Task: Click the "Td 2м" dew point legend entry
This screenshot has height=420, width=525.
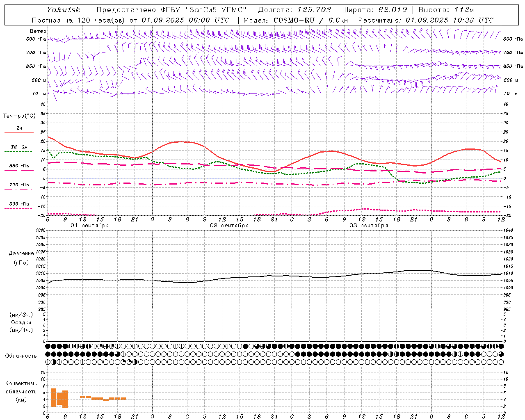Action: click(19, 147)
